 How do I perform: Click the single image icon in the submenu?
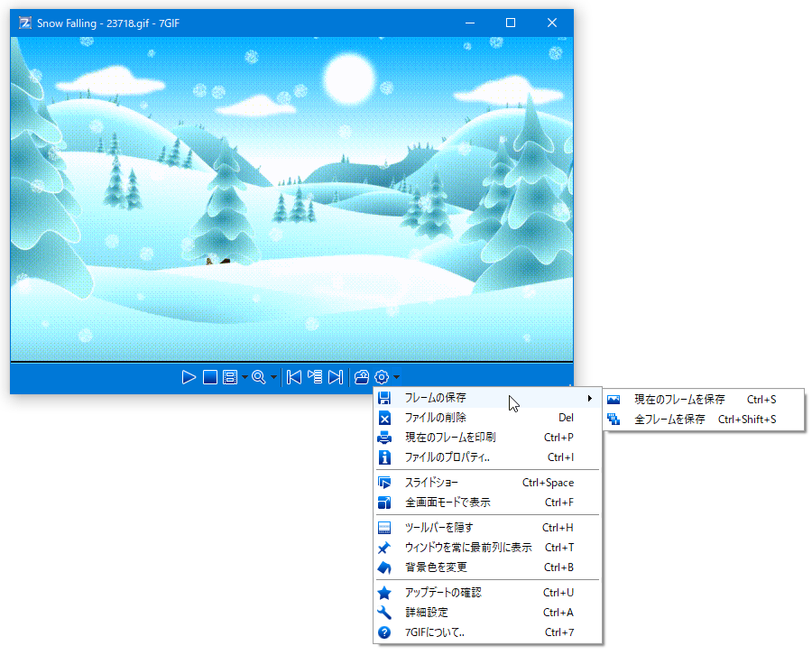point(614,400)
